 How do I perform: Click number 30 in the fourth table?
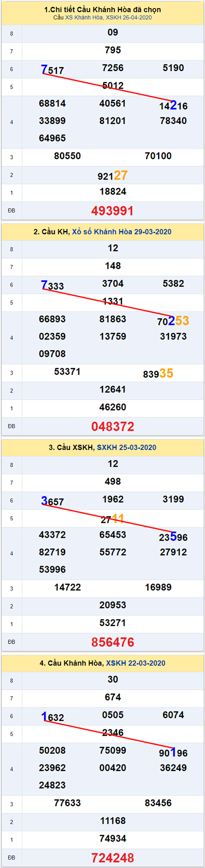tap(113, 680)
